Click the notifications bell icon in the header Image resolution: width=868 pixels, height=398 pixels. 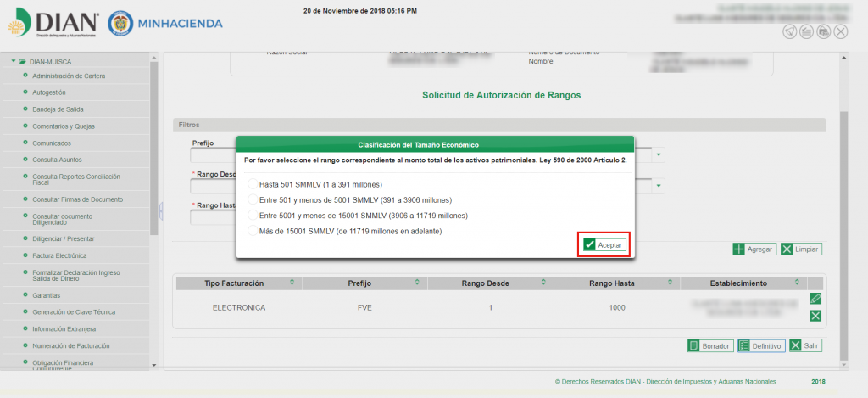[789, 31]
